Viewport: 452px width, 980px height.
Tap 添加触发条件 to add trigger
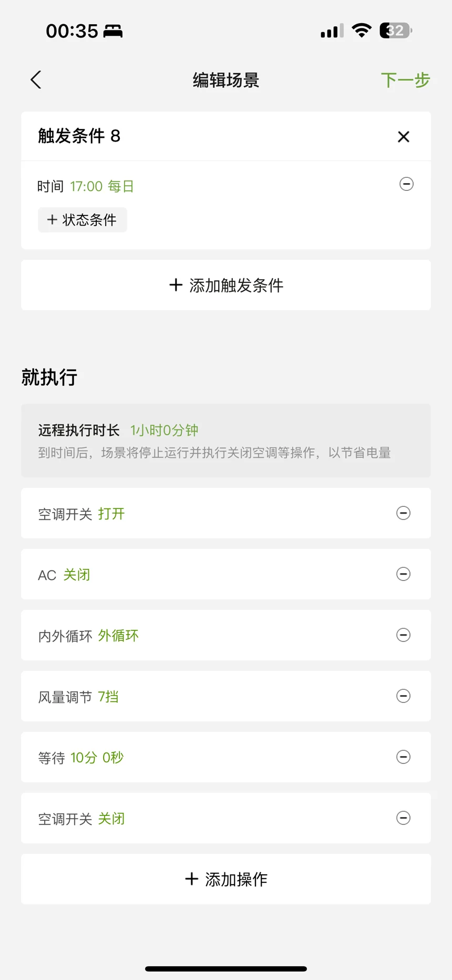click(226, 285)
